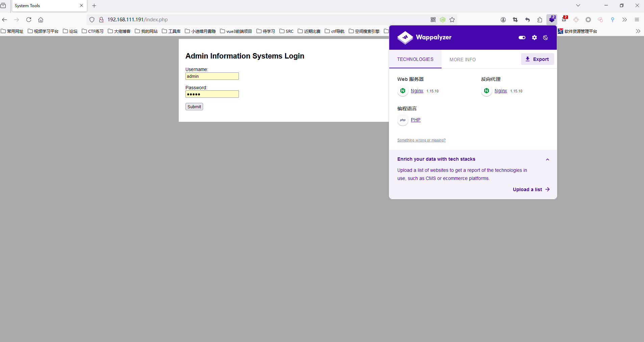Toggle Wappalyzer enable switch
The image size is (644, 342).
click(522, 38)
